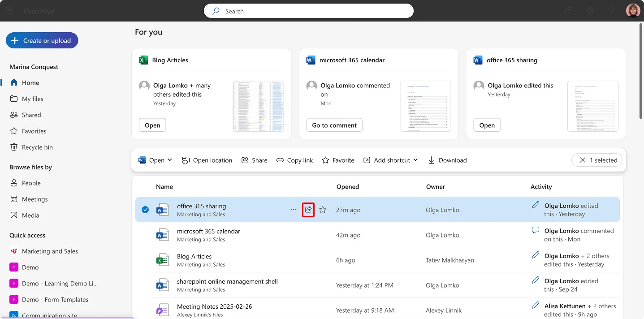Click inside the Search box
Image resolution: width=644 pixels, height=319 pixels.
[309, 11]
